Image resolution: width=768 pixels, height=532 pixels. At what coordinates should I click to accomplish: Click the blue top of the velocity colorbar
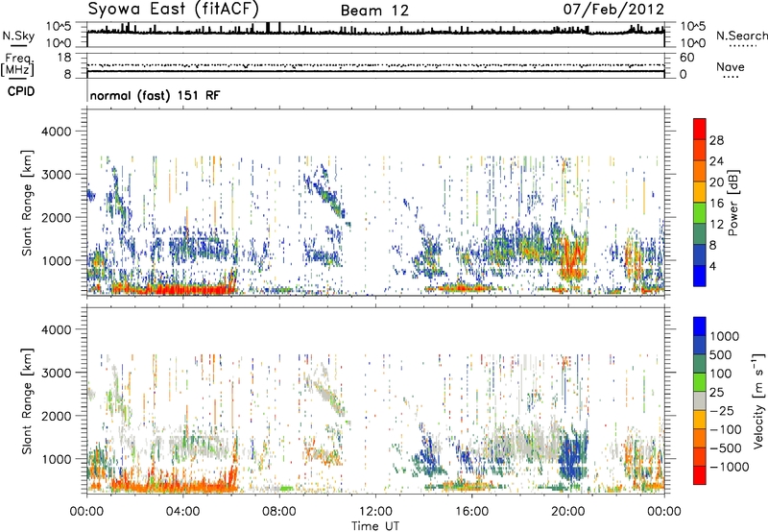pyautogui.click(x=700, y=326)
